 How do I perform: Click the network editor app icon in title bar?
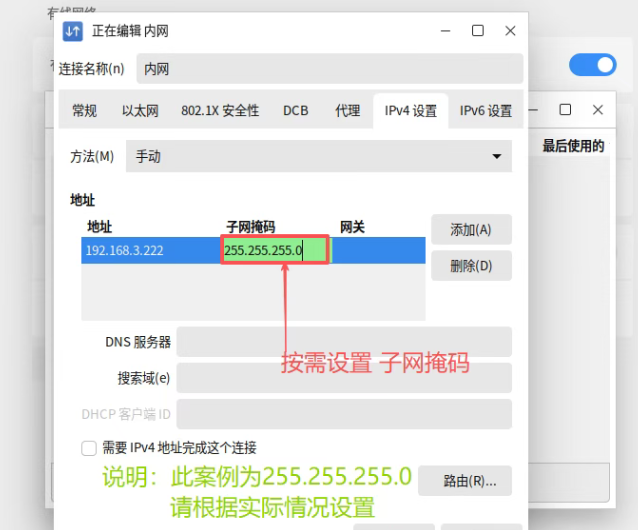[x=73, y=31]
